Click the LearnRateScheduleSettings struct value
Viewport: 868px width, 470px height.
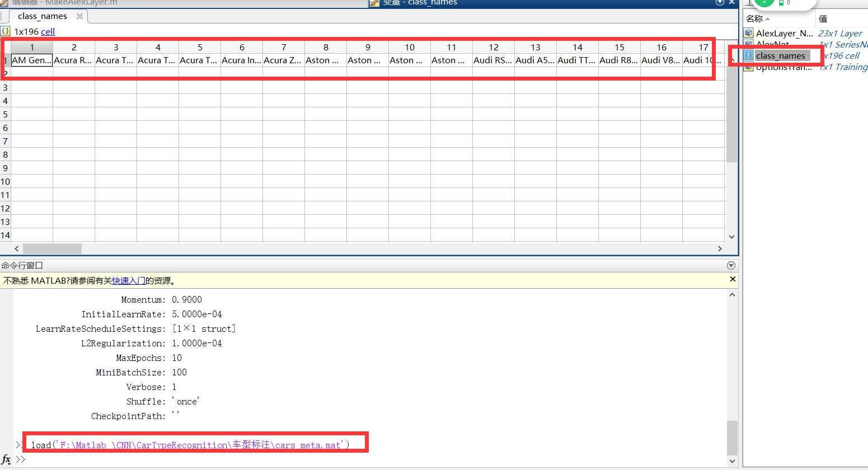click(x=204, y=329)
